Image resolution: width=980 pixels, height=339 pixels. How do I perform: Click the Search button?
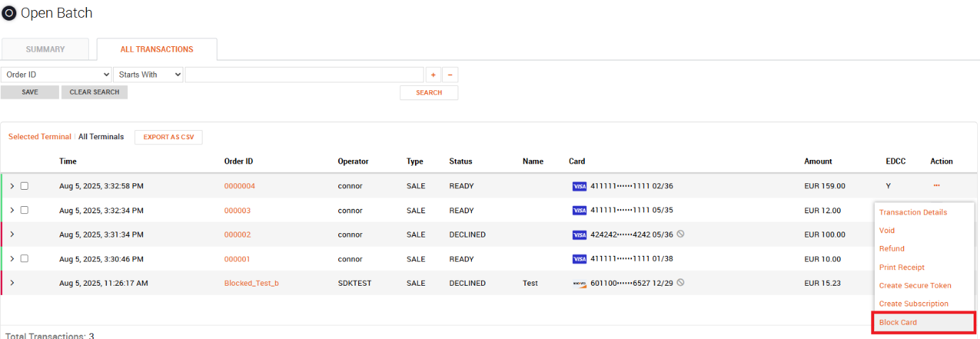pyautogui.click(x=429, y=93)
